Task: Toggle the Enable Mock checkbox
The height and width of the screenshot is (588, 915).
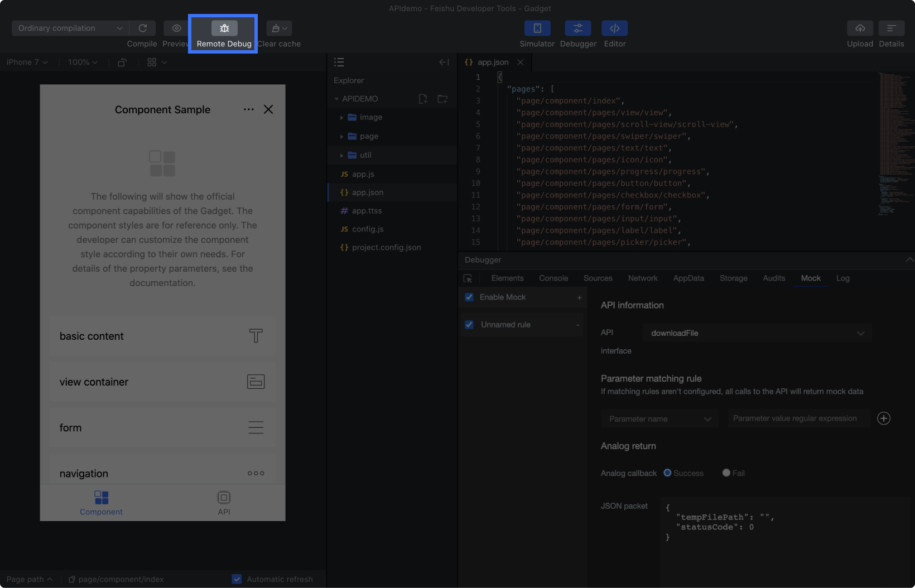Action: click(469, 297)
